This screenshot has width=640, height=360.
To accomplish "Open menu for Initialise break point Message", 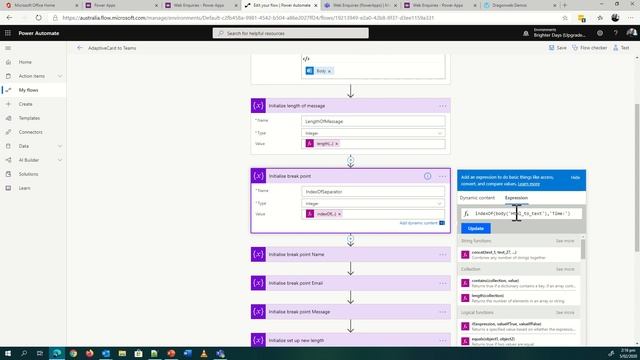I will tap(442, 312).
